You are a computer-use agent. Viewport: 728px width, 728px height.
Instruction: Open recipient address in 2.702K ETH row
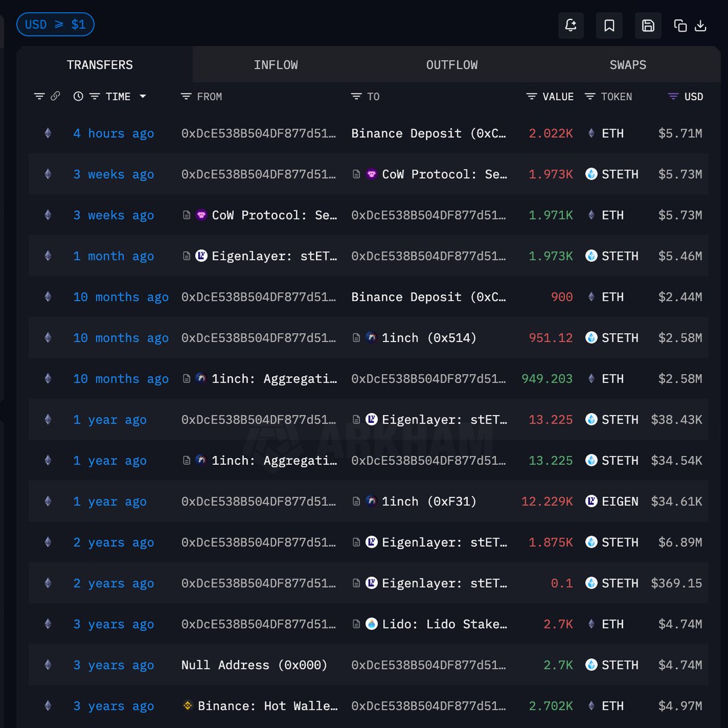click(428, 706)
